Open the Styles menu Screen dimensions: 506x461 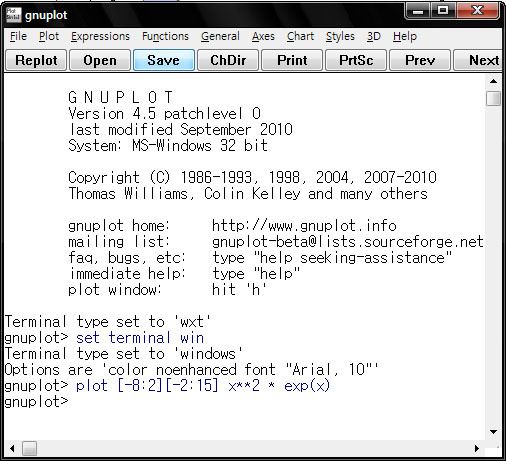pos(340,36)
